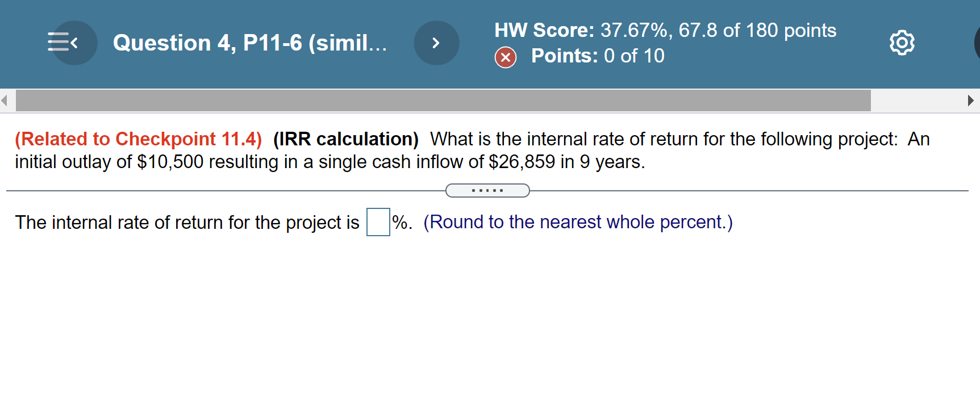Click the Points: 0 of 10 label

point(598,56)
